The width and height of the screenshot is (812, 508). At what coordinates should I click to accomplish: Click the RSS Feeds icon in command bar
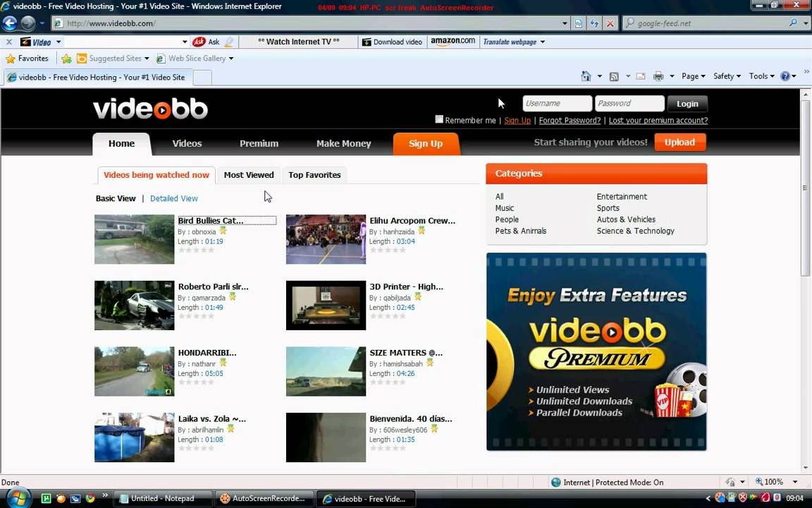coord(614,77)
